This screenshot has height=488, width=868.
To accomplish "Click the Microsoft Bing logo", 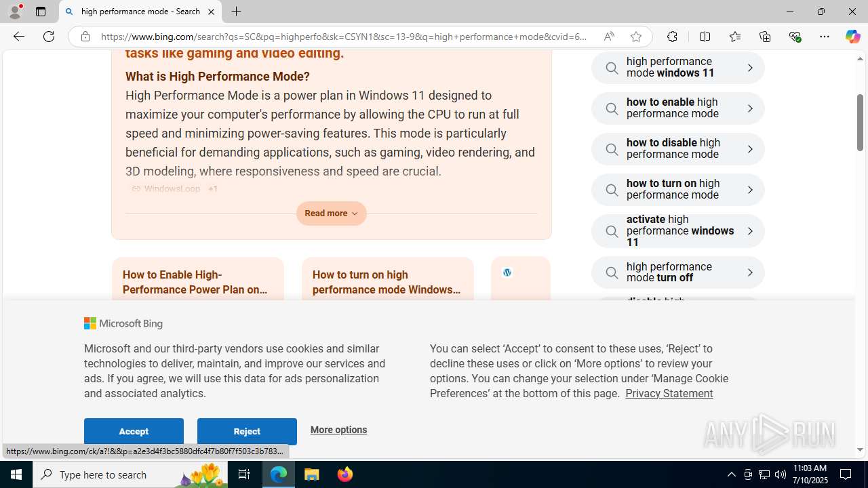I will click(123, 324).
